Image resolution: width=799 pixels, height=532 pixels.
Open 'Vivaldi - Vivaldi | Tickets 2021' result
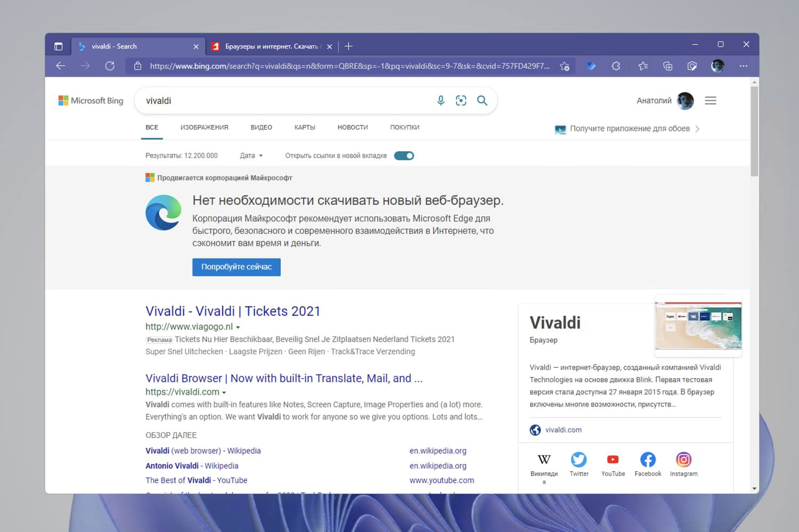click(x=233, y=311)
